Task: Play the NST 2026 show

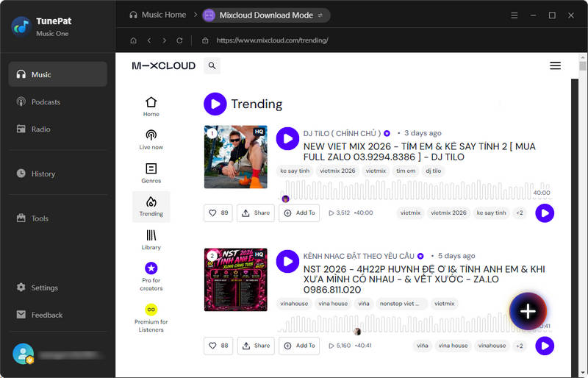Action: [x=287, y=261]
